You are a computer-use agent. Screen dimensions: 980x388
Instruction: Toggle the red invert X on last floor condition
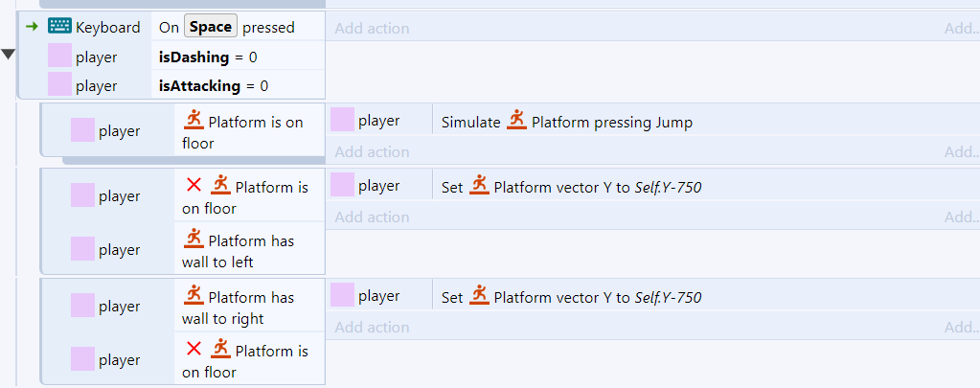point(194,350)
